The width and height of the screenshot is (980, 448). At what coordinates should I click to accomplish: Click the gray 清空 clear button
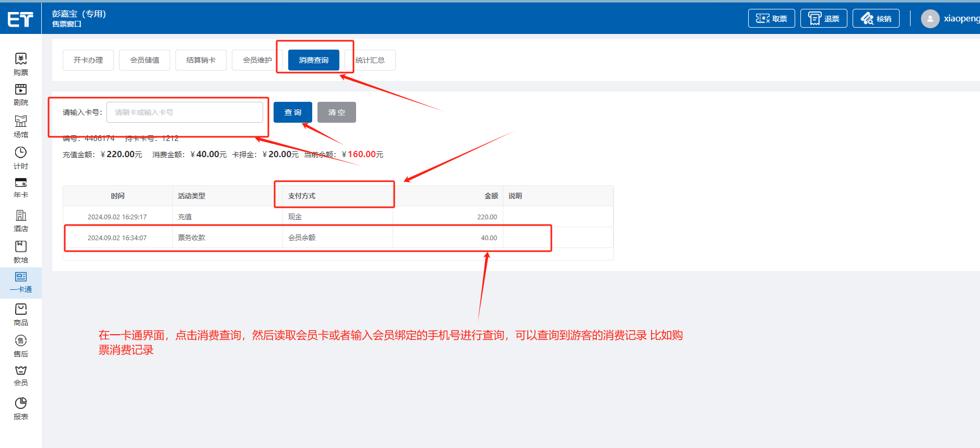point(336,112)
